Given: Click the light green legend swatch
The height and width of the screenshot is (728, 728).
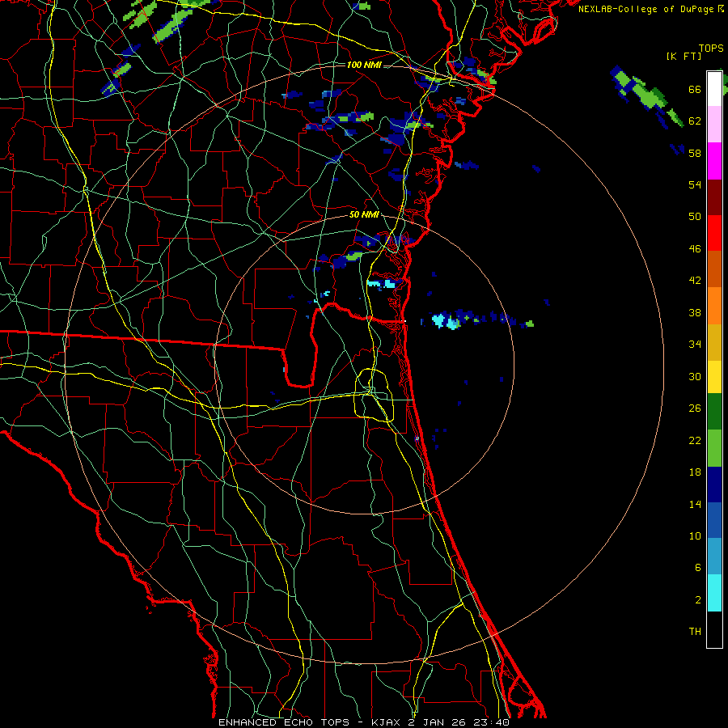Looking at the screenshot, I should (x=714, y=448).
